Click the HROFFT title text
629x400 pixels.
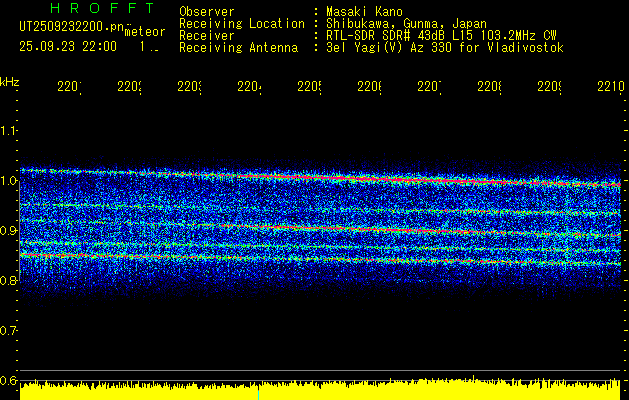[102, 8]
